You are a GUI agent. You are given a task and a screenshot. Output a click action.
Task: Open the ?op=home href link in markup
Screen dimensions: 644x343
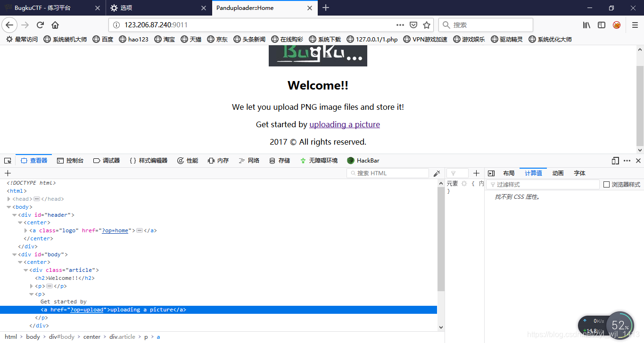115,230
